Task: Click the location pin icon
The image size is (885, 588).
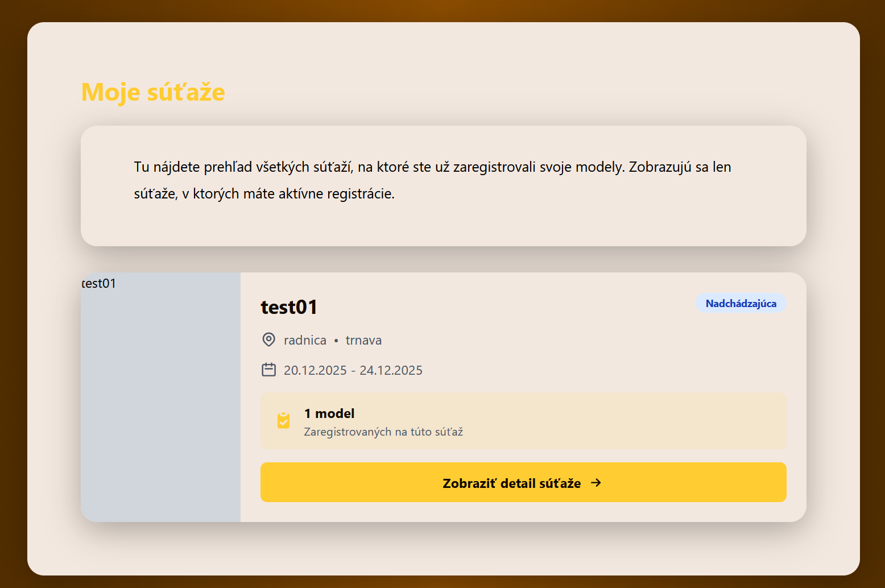Action: [268, 340]
